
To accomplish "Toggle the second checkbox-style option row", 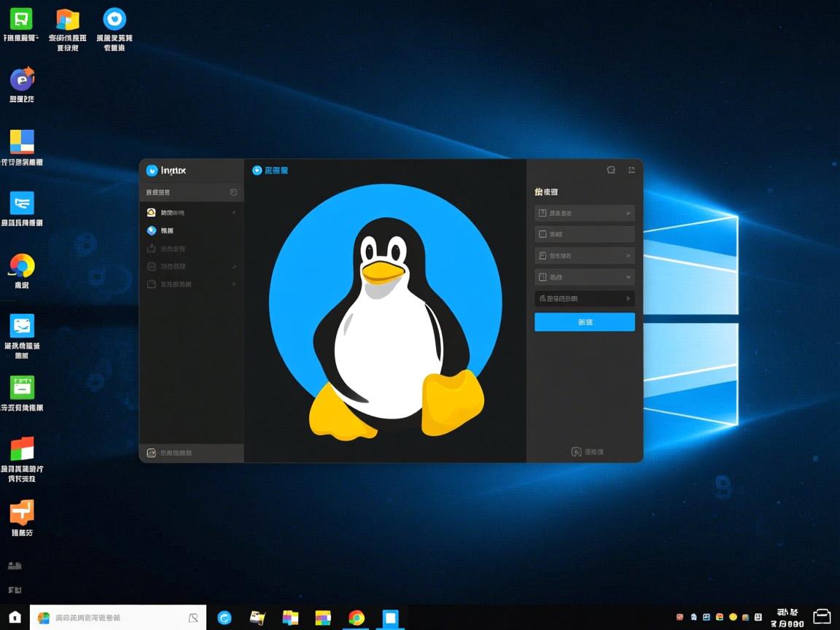I will 584,234.
